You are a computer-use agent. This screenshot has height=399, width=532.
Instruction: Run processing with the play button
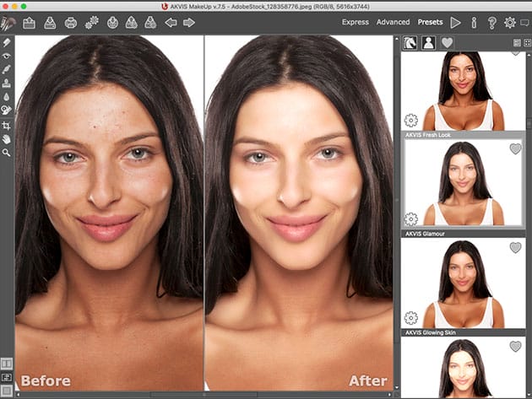[456, 23]
